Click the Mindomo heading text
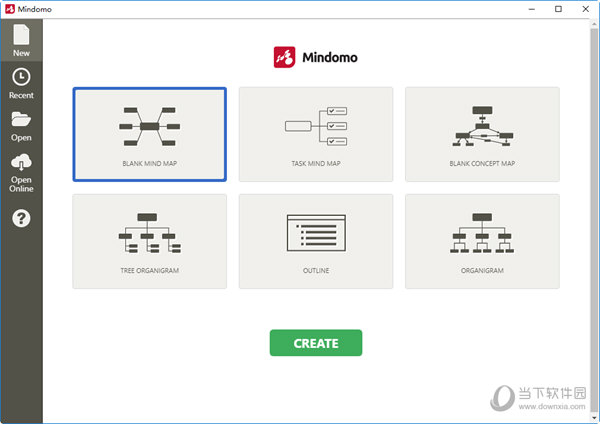 click(x=330, y=57)
